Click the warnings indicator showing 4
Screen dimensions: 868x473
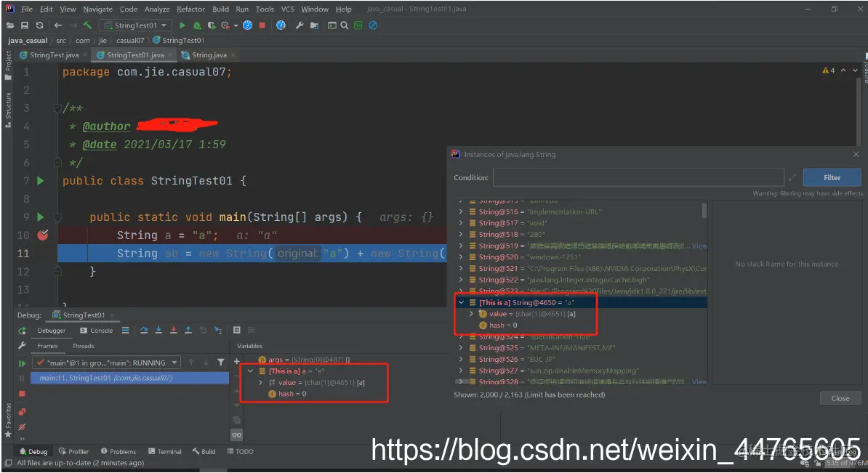[x=828, y=70]
